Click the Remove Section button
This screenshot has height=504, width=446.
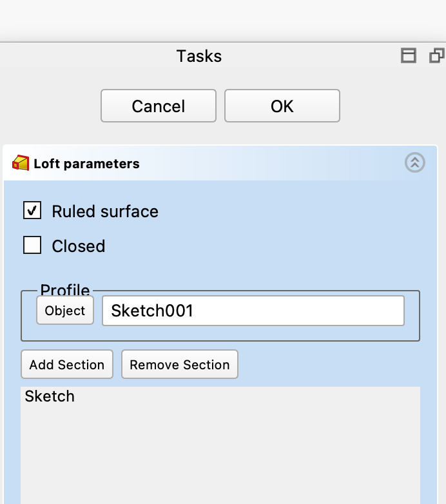pos(179,364)
